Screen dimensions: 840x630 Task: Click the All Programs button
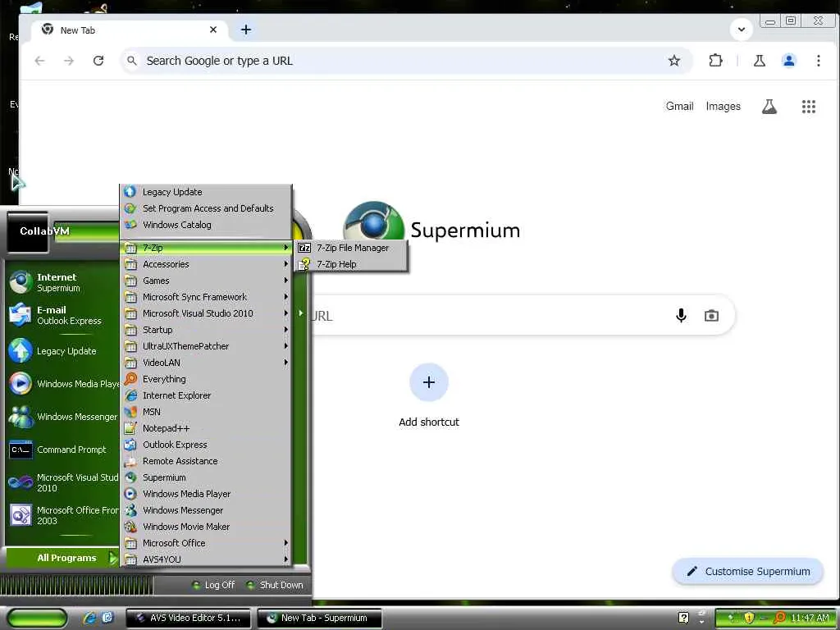click(62, 558)
